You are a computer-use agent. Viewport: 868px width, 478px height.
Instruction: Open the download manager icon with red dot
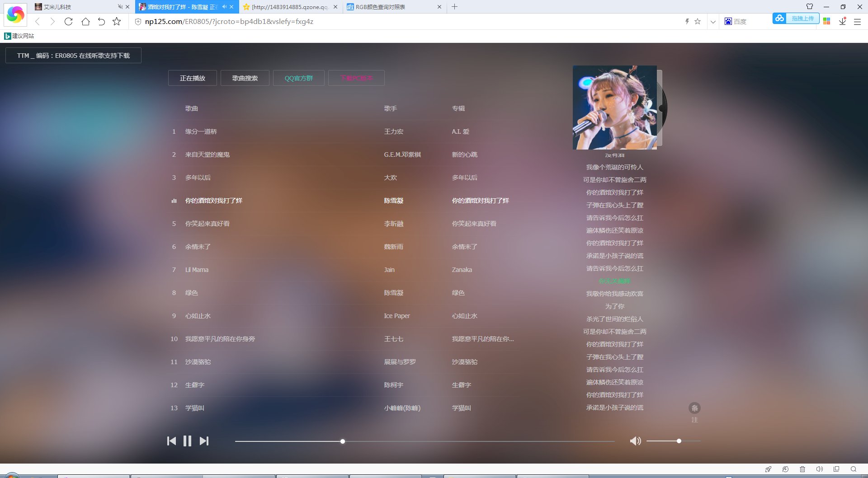[x=842, y=21]
